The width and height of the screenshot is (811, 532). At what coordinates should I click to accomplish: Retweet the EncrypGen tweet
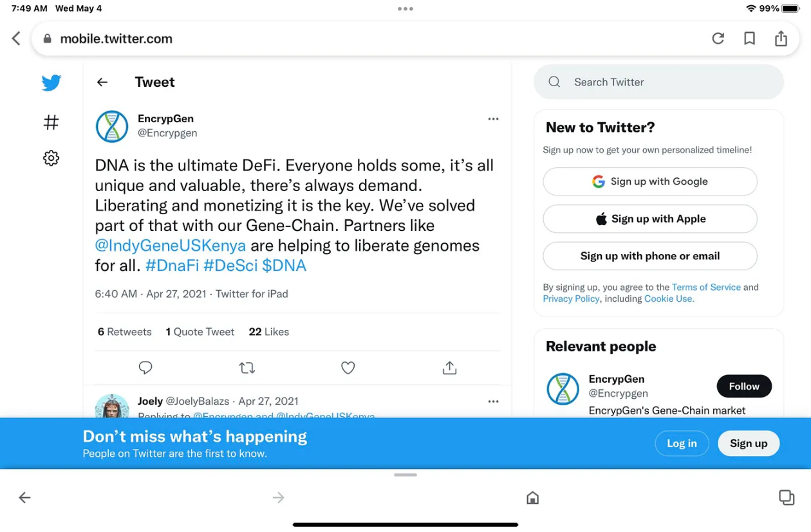click(247, 367)
